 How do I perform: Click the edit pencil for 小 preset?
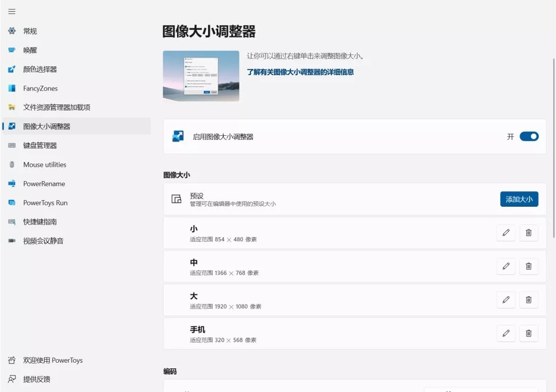506,233
